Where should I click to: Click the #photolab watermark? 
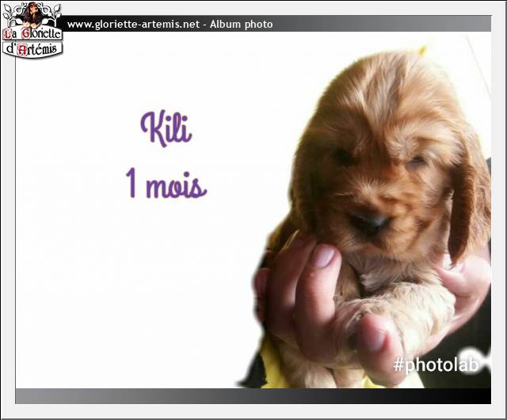click(436, 365)
